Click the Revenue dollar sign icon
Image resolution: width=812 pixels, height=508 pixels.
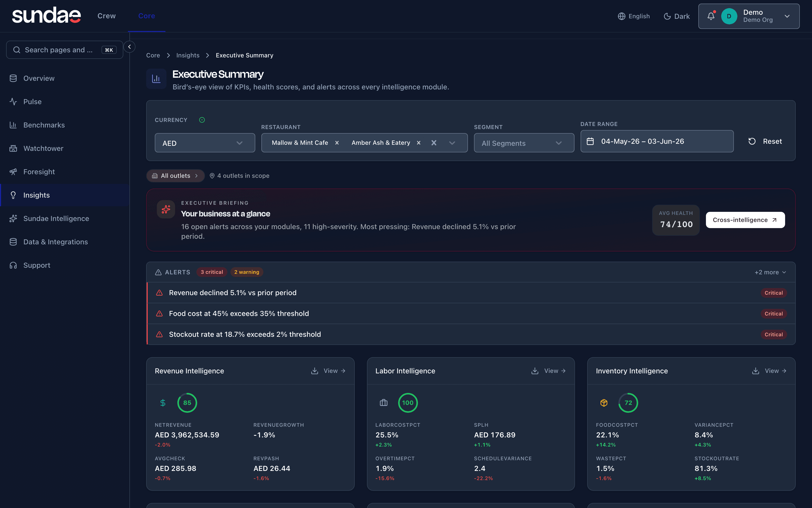pyautogui.click(x=163, y=403)
